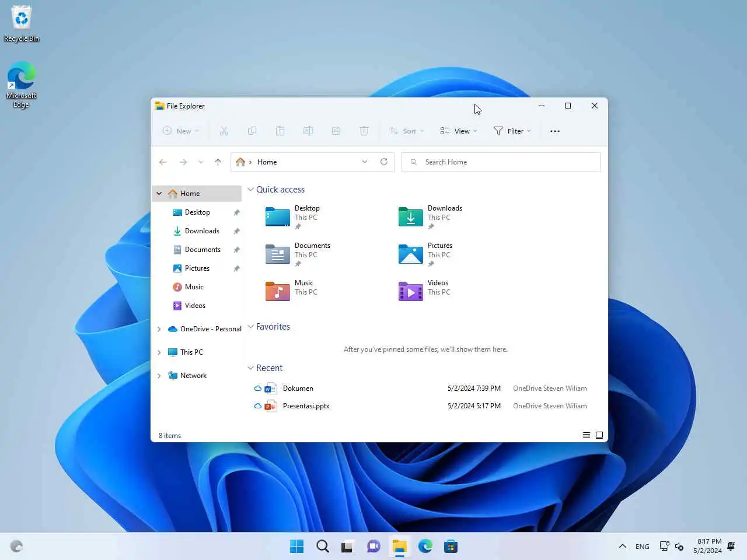This screenshot has width=747, height=560.
Task: Collapse the Favorites section
Action: (x=250, y=327)
